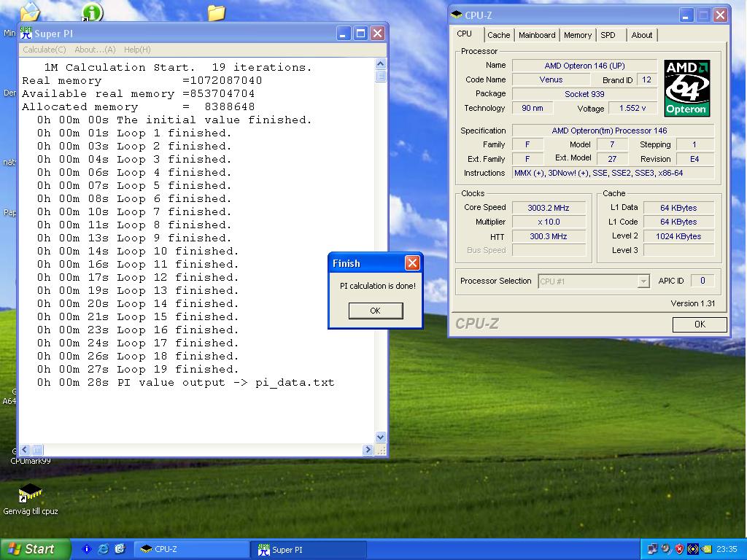Click the Super PI horizontal scrollbar left arrow
Image resolution: width=747 pixels, height=560 pixels.
(x=26, y=449)
